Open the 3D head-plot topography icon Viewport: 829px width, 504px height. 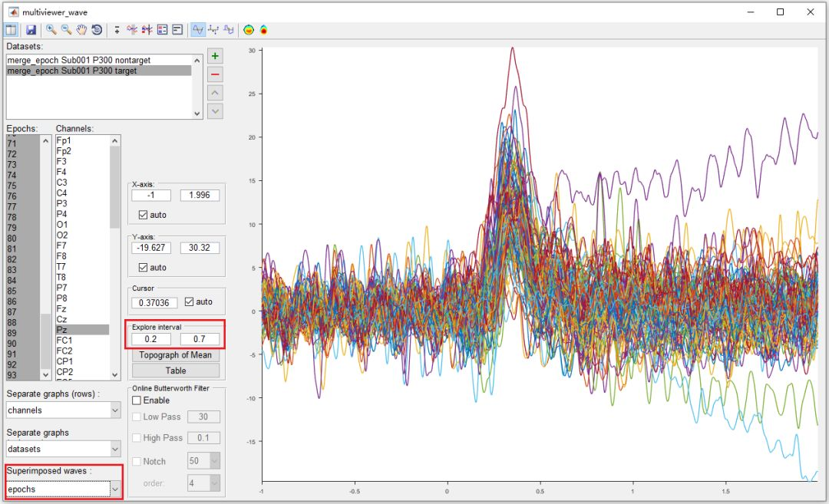264,30
